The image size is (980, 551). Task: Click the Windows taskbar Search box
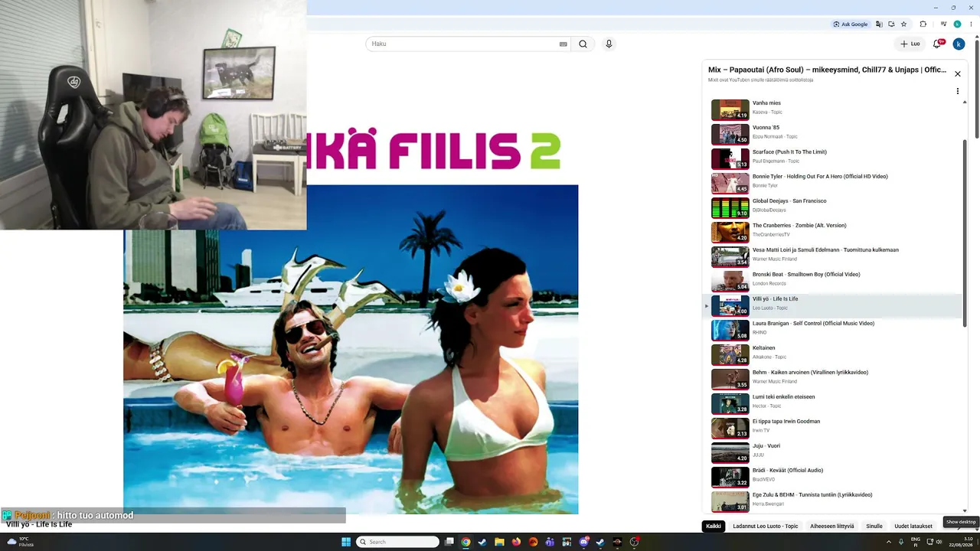coord(397,542)
